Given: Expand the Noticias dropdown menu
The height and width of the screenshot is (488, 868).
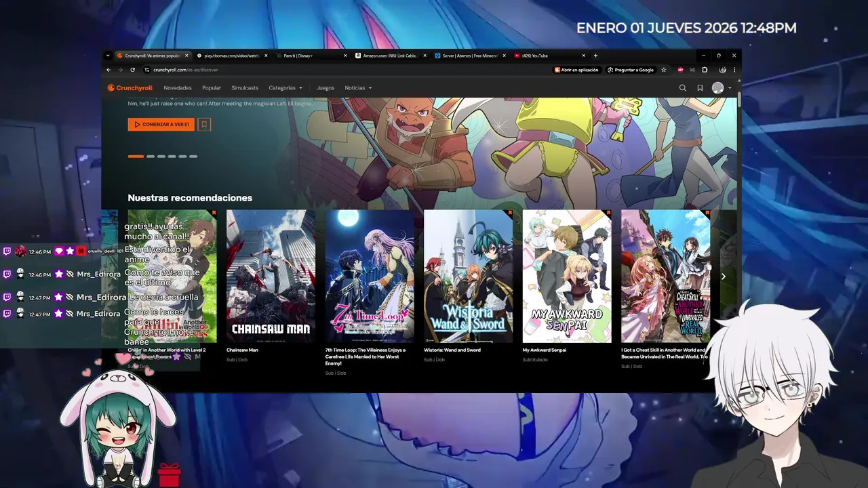Looking at the screenshot, I should click(358, 87).
